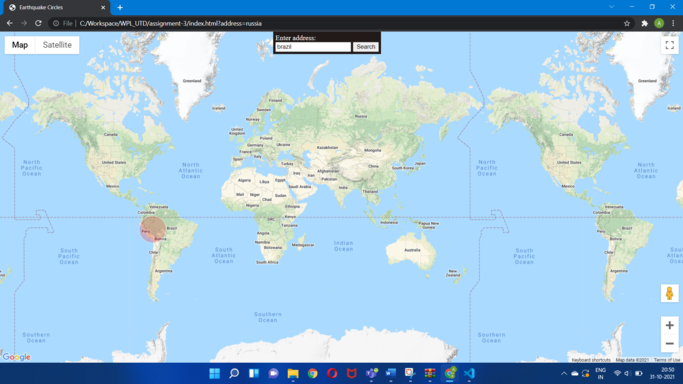Toggle fullscreen map view

669,45
